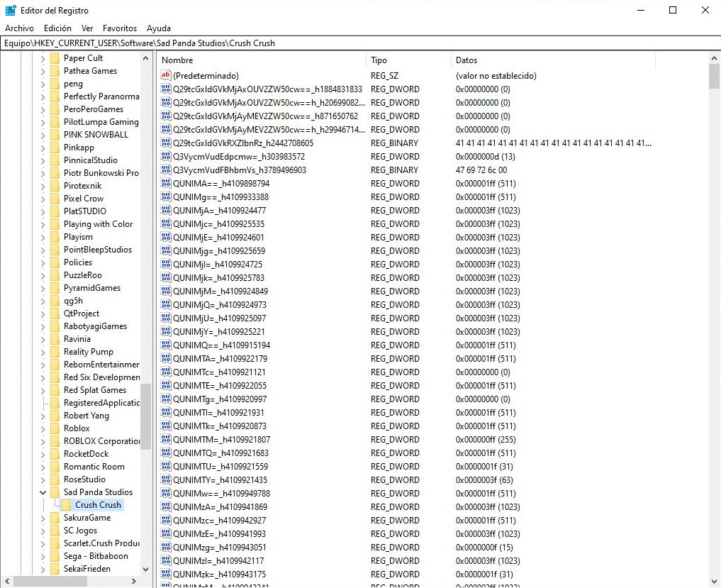Click icon of QUNIMjU=_h4109925097 value
Screen dimensions: 721x588
coord(165,318)
